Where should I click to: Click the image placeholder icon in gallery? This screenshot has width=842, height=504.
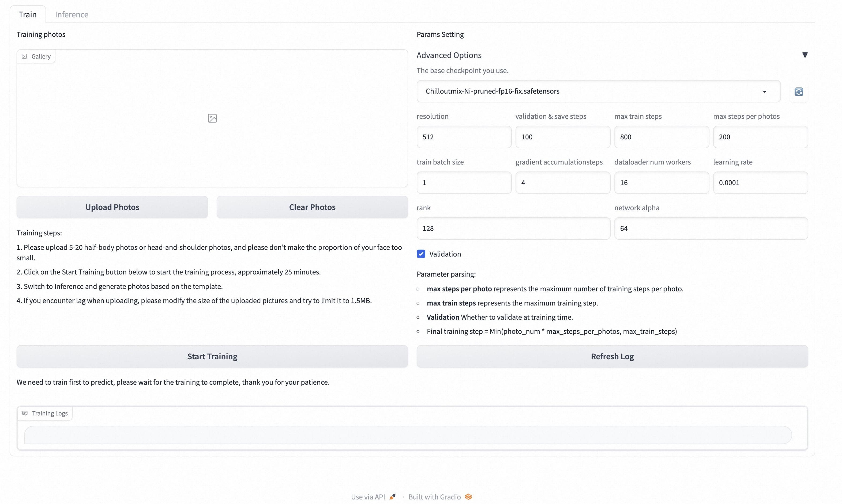212,118
